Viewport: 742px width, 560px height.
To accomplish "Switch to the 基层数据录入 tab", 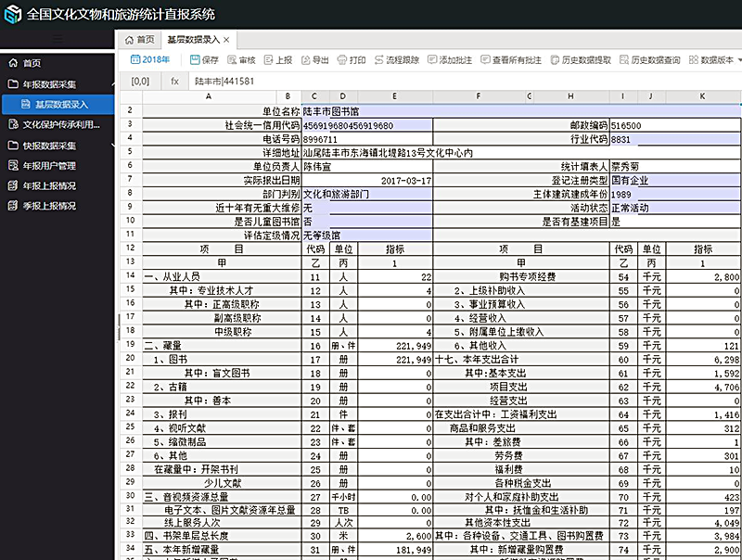I will (x=194, y=40).
